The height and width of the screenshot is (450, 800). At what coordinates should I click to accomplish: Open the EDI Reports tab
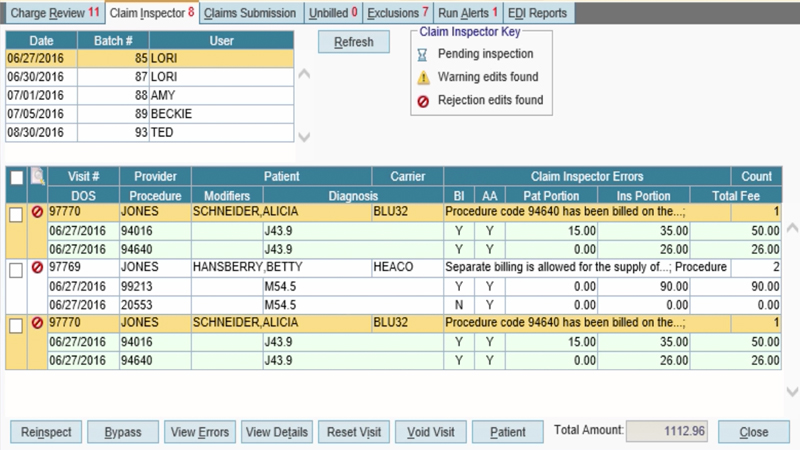[539, 13]
